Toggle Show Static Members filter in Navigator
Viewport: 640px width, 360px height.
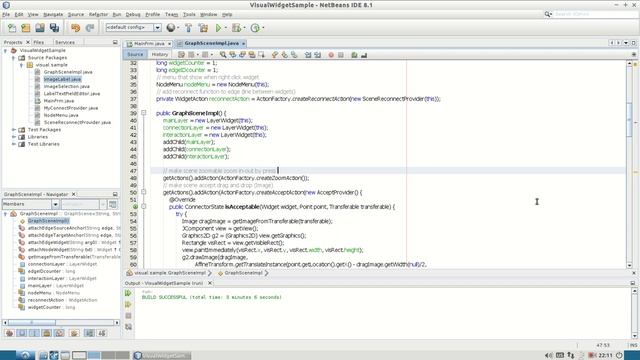coord(34,333)
